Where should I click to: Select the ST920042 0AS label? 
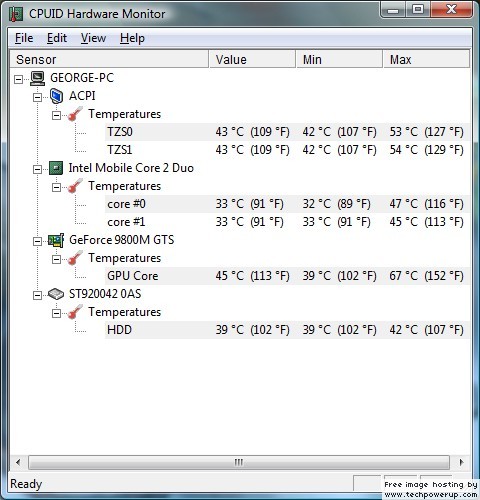coord(105,294)
